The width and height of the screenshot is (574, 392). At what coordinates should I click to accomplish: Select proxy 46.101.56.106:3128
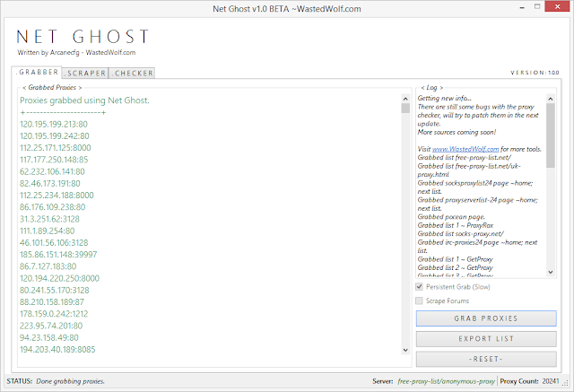tap(54, 243)
